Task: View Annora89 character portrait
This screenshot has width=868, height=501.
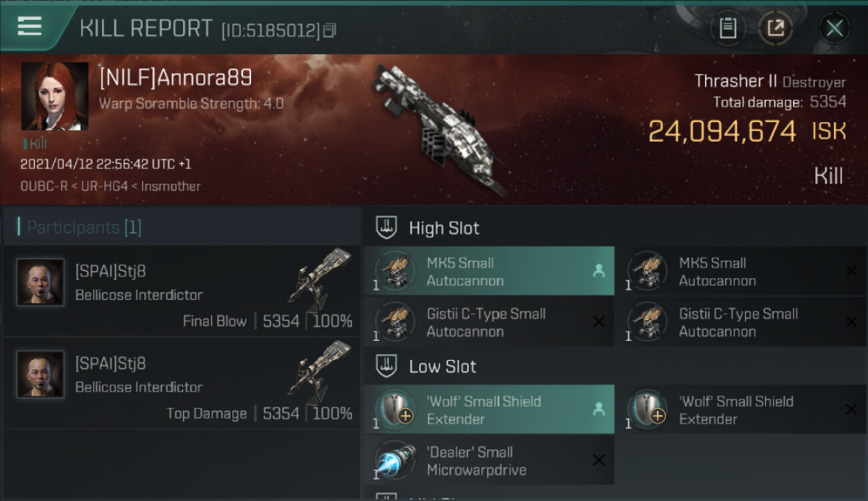Action: (x=55, y=96)
